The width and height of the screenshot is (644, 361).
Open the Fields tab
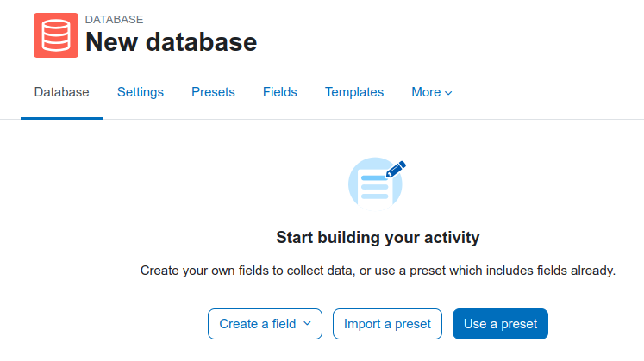[x=279, y=92]
